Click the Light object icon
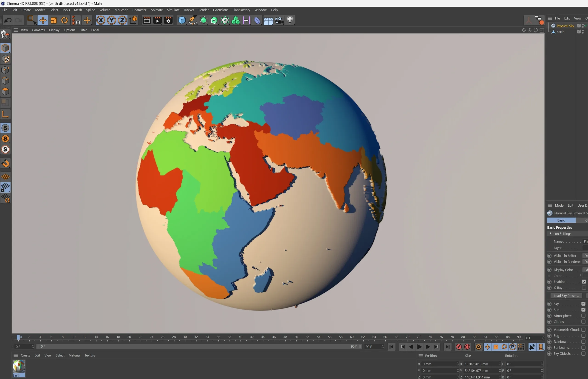Viewport: 588px width, 379px height. [x=290, y=20]
